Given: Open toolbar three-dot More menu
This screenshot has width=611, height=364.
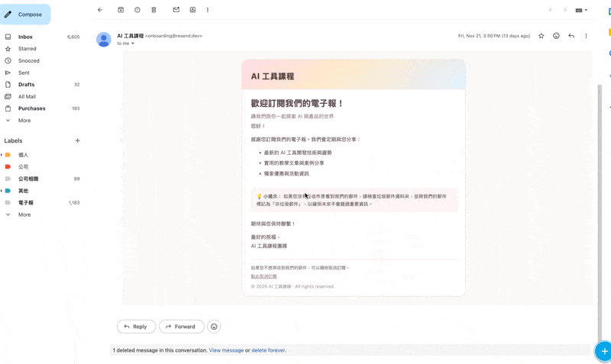Looking at the screenshot, I should [x=207, y=10].
